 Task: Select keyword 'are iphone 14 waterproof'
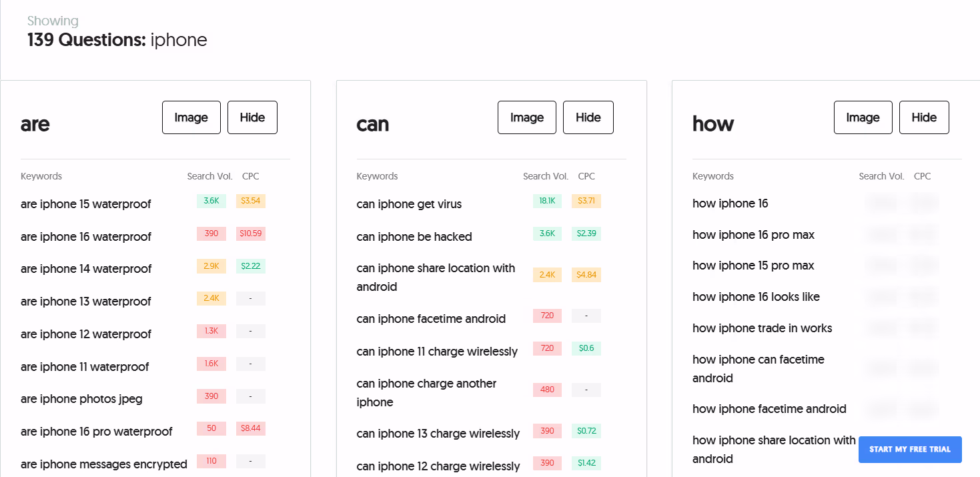86,269
